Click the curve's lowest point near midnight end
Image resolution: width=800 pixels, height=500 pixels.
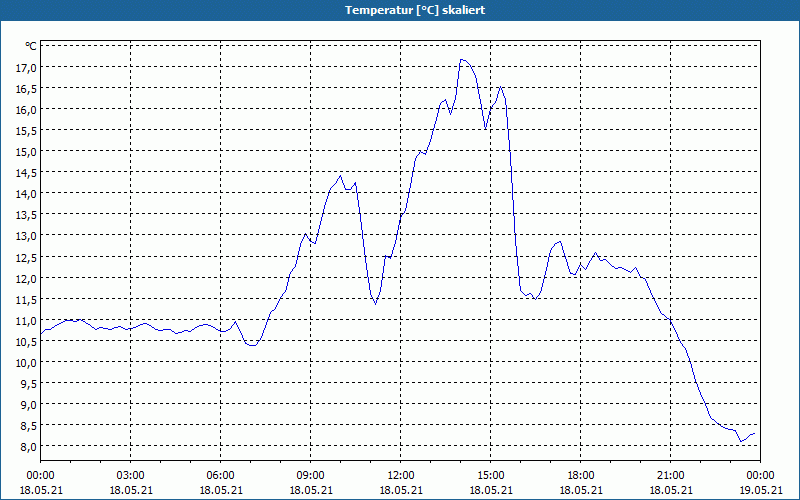741,441
